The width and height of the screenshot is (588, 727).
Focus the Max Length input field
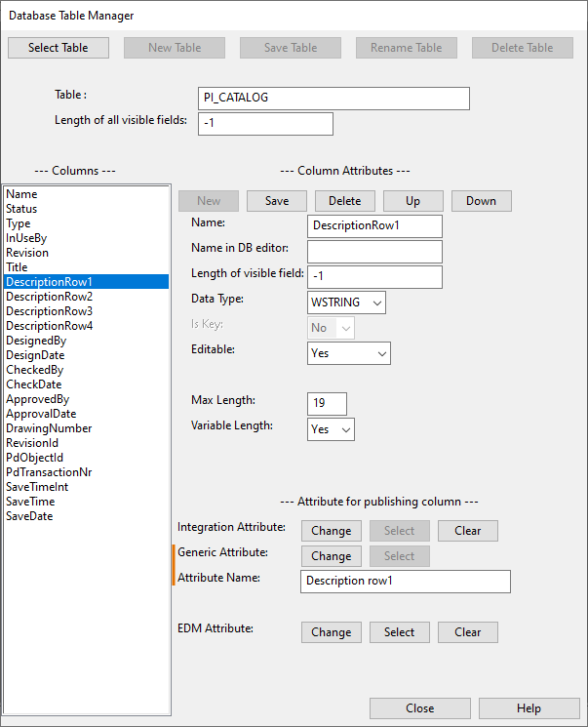point(327,404)
